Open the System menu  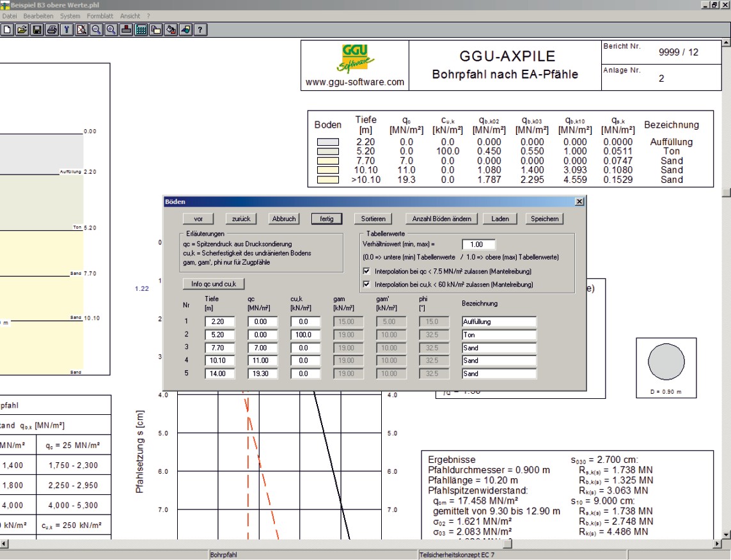click(x=70, y=16)
